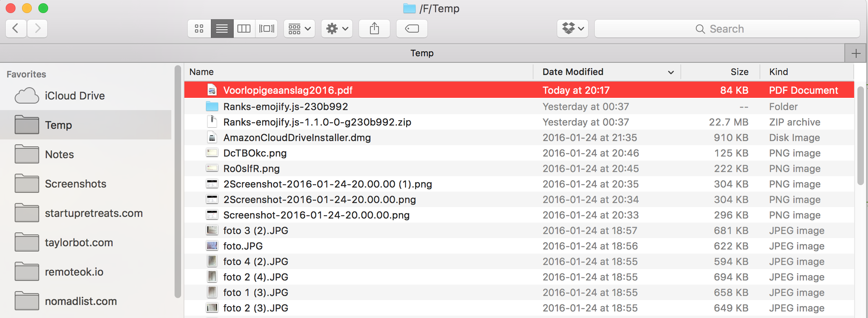Open the gear Action menu
The image size is (868, 318).
point(337,29)
